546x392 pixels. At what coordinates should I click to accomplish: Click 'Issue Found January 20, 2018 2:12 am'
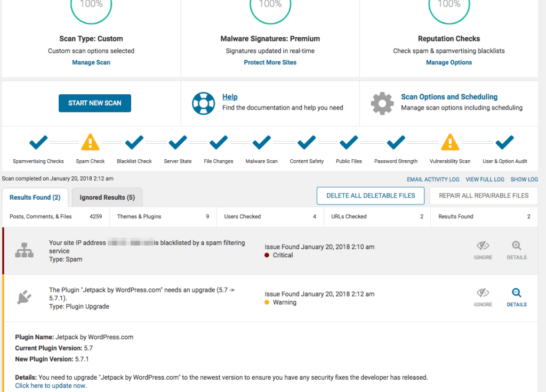(320, 294)
